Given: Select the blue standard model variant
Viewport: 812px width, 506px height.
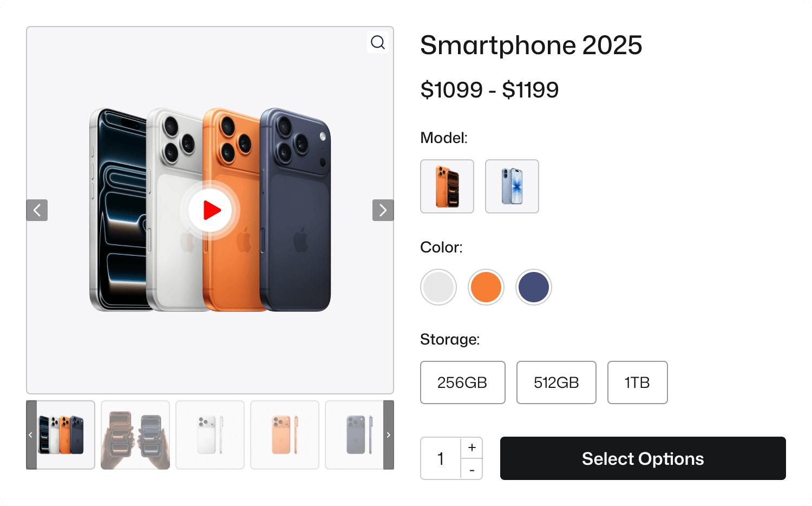Looking at the screenshot, I should point(512,186).
